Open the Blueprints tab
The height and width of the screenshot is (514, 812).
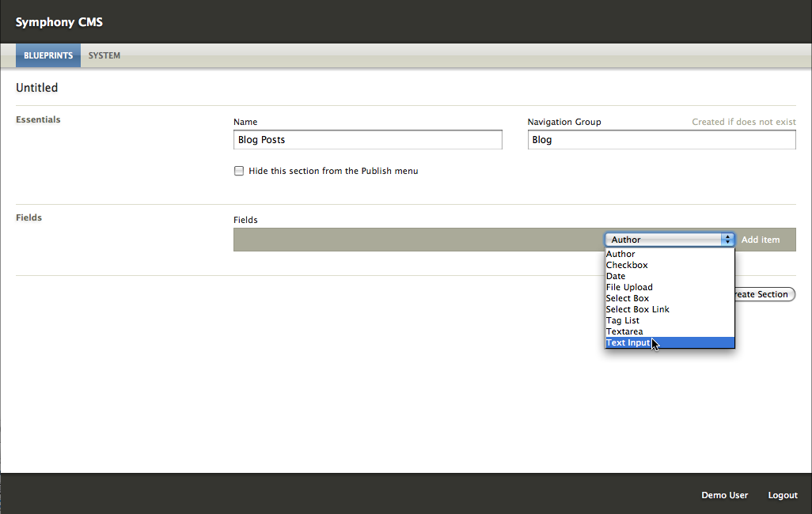(x=48, y=55)
